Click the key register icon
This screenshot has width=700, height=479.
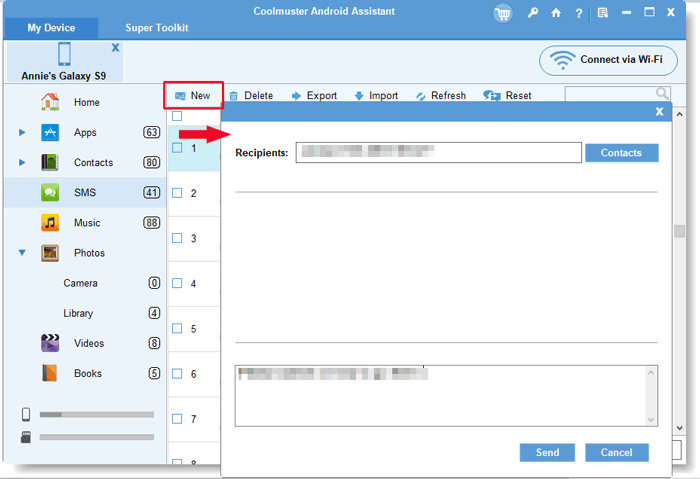[x=533, y=13]
